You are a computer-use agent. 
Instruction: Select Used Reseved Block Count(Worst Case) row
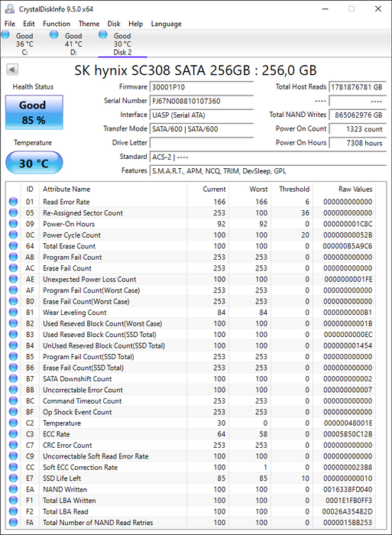pyautogui.click(x=191, y=323)
